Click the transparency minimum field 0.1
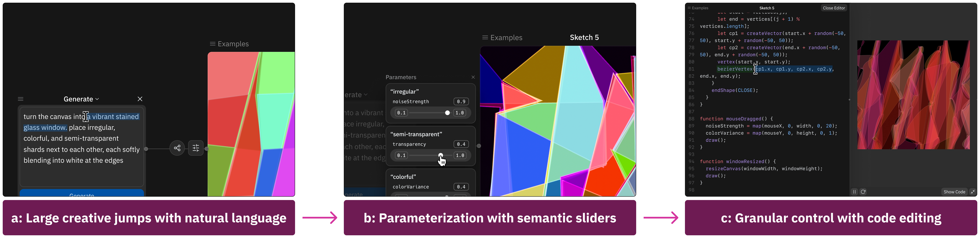 click(401, 155)
